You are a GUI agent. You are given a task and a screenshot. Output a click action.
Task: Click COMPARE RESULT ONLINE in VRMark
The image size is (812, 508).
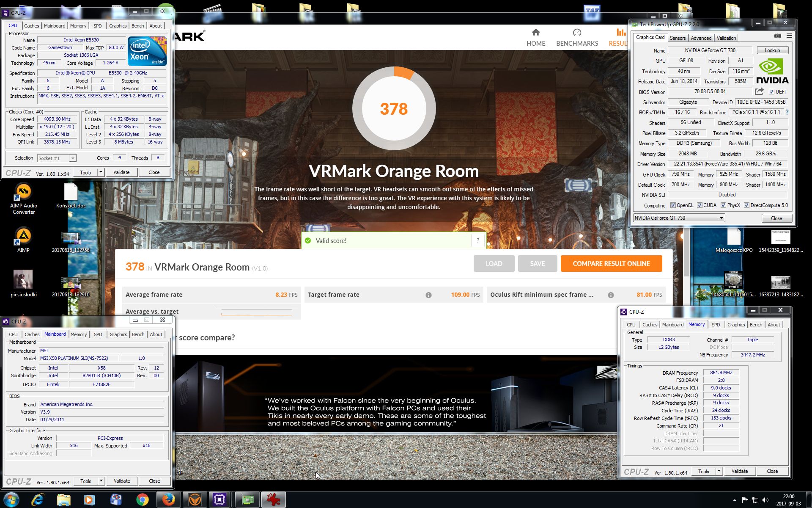(611, 263)
